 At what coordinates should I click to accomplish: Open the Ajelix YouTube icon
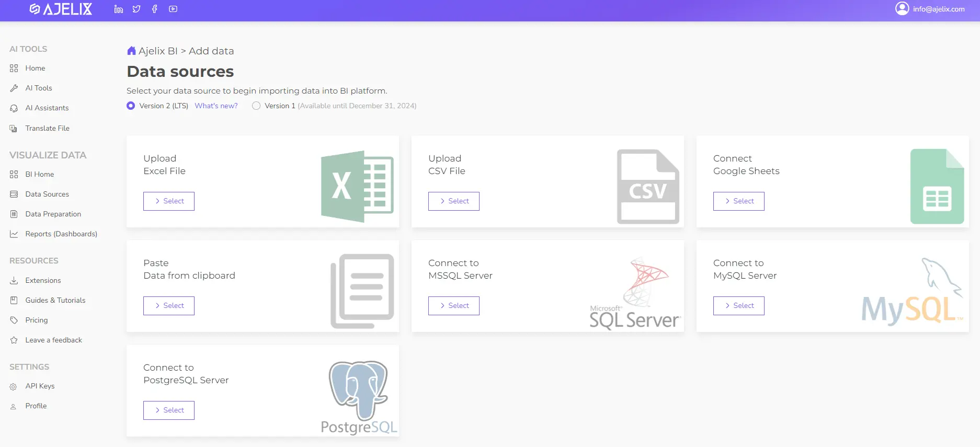pyautogui.click(x=173, y=9)
